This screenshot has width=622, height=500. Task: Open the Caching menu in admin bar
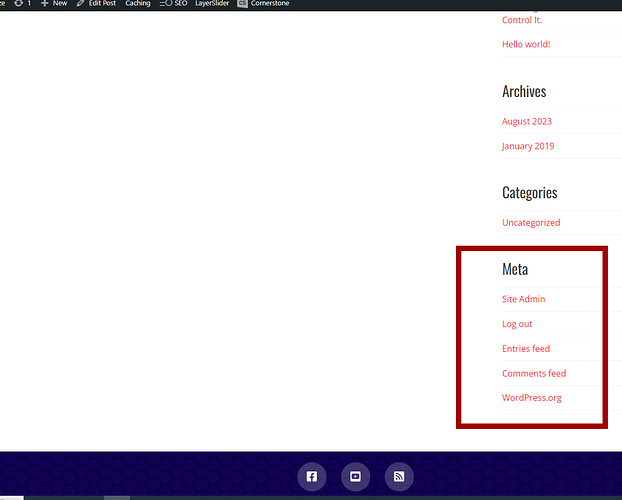tap(138, 4)
